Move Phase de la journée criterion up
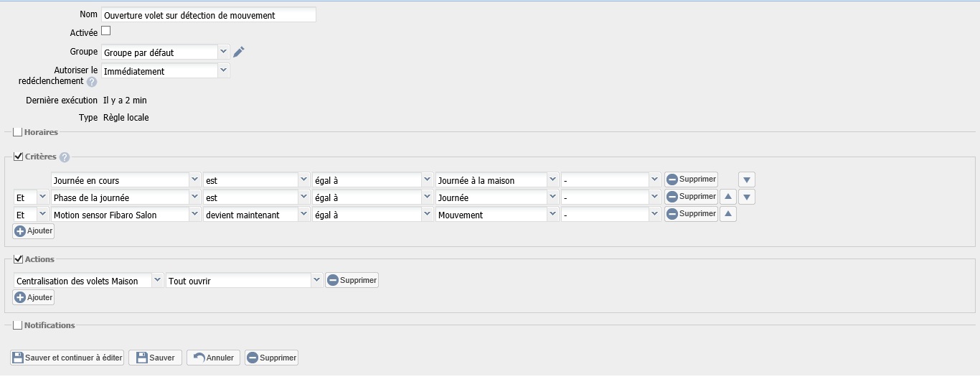The height and width of the screenshot is (382, 980). (x=727, y=197)
